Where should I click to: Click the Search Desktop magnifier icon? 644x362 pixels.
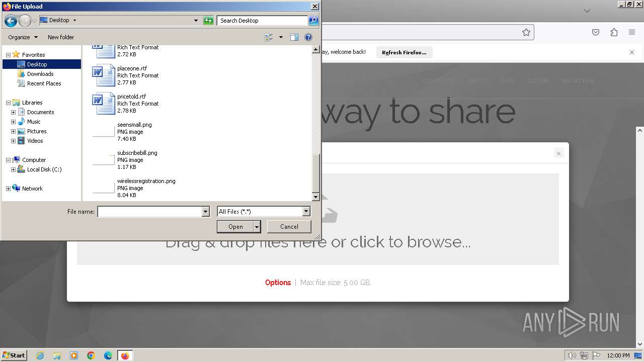[313, 21]
